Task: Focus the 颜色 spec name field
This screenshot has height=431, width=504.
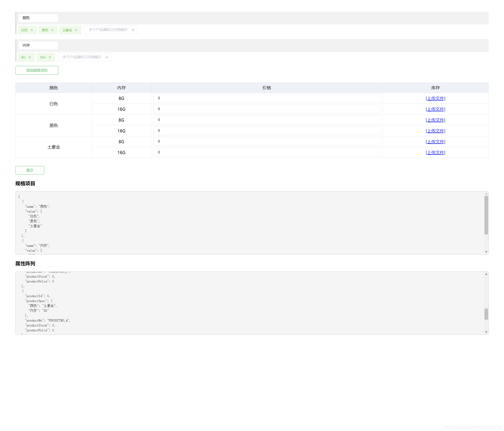Action: (38, 18)
